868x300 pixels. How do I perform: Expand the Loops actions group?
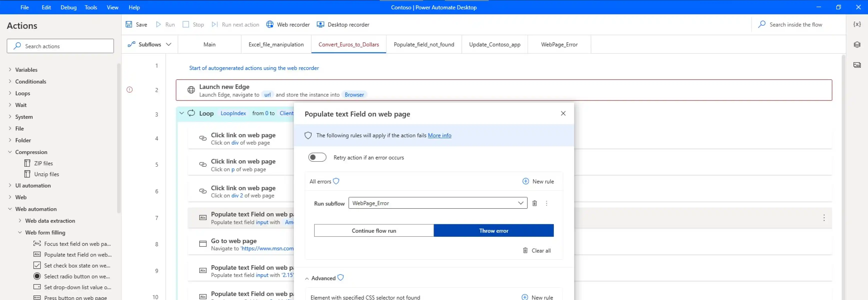click(x=10, y=93)
